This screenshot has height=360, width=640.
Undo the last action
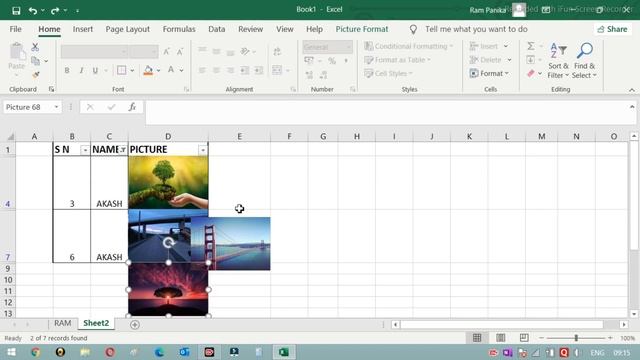click(x=33, y=10)
